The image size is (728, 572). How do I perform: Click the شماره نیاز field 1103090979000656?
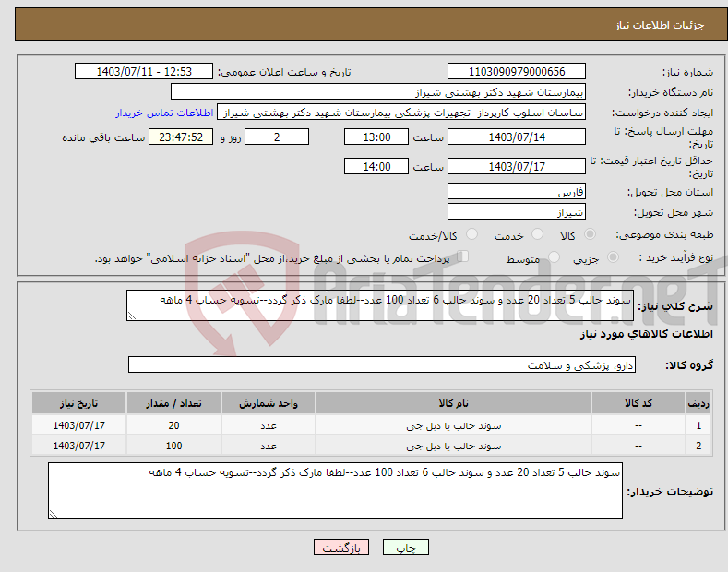point(517,72)
